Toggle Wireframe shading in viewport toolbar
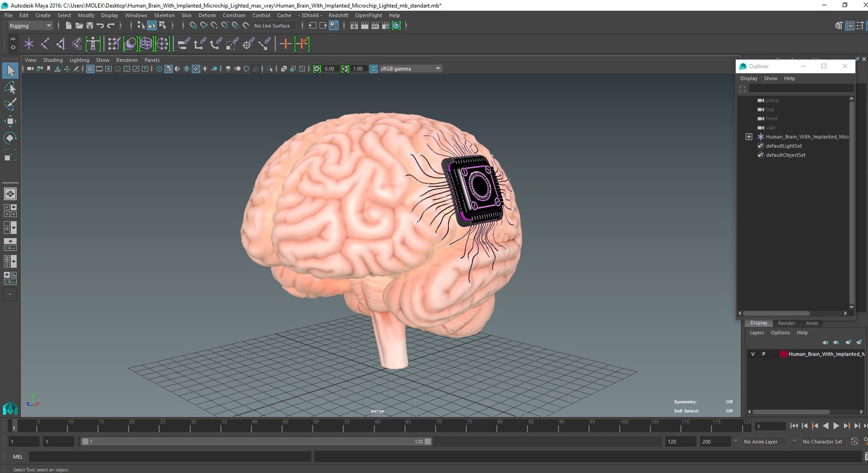 159,69
